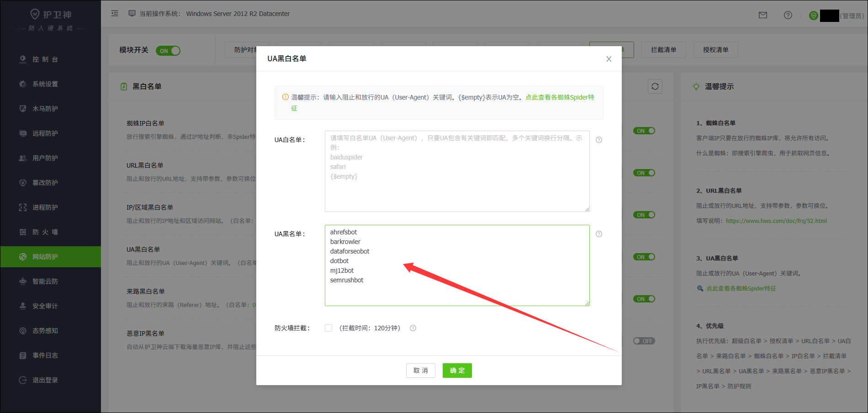The width and height of the screenshot is (868, 413).
Task: Go to 木马防护 in sidebar
Action: tap(45, 109)
